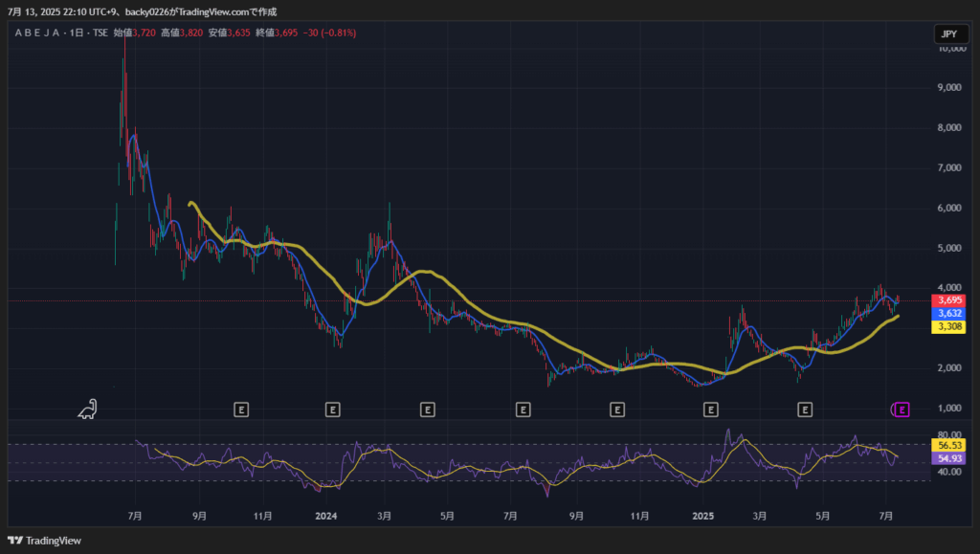Screen dimensions: 980x554
Task: Click the 80.00 RSI axis label
Action: point(949,434)
